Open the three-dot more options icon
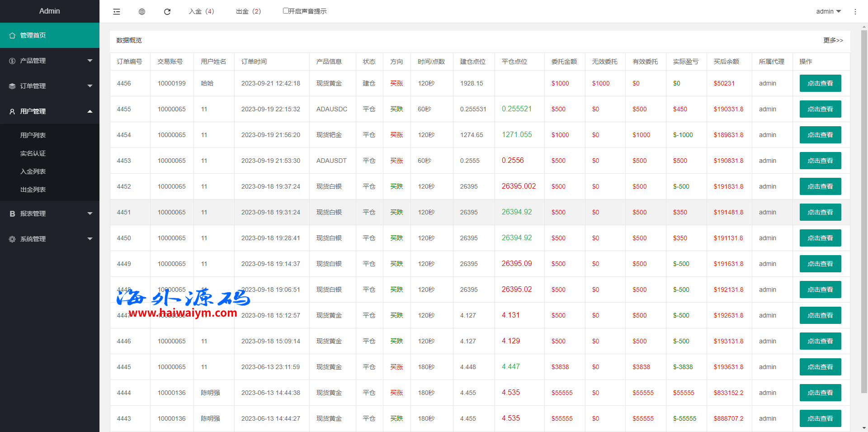Screen dimensions: 868x432 [x=855, y=12]
